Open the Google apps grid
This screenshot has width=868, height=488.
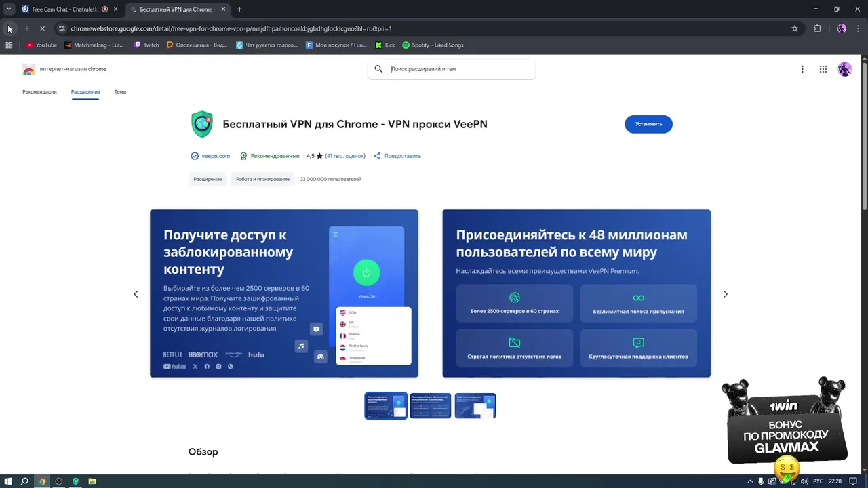click(823, 69)
